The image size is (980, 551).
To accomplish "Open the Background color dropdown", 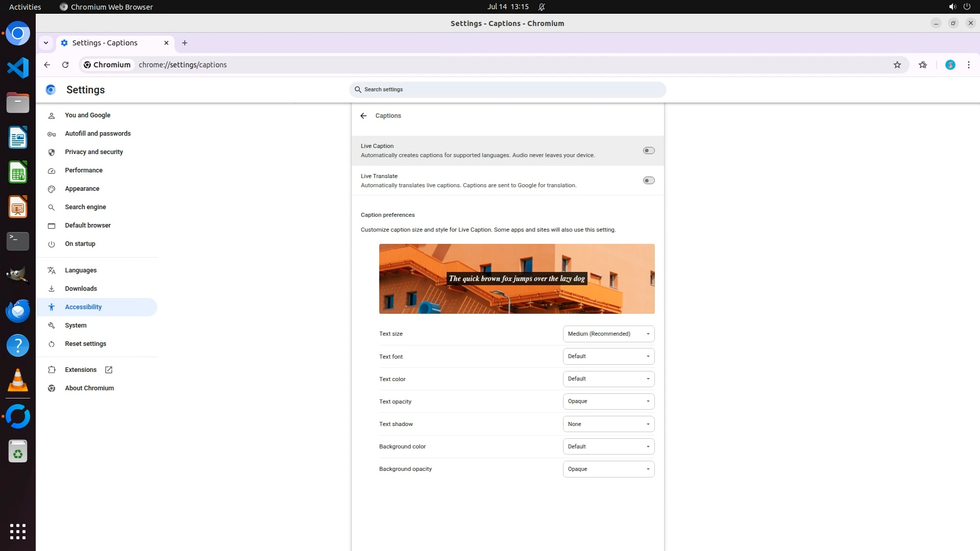I will [x=608, y=446].
